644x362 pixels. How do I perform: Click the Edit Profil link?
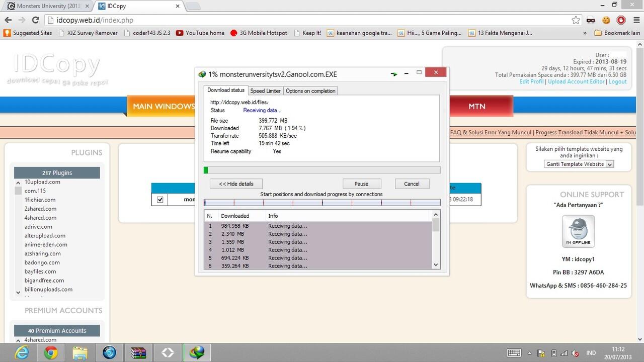pyautogui.click(x=532, y=81)
